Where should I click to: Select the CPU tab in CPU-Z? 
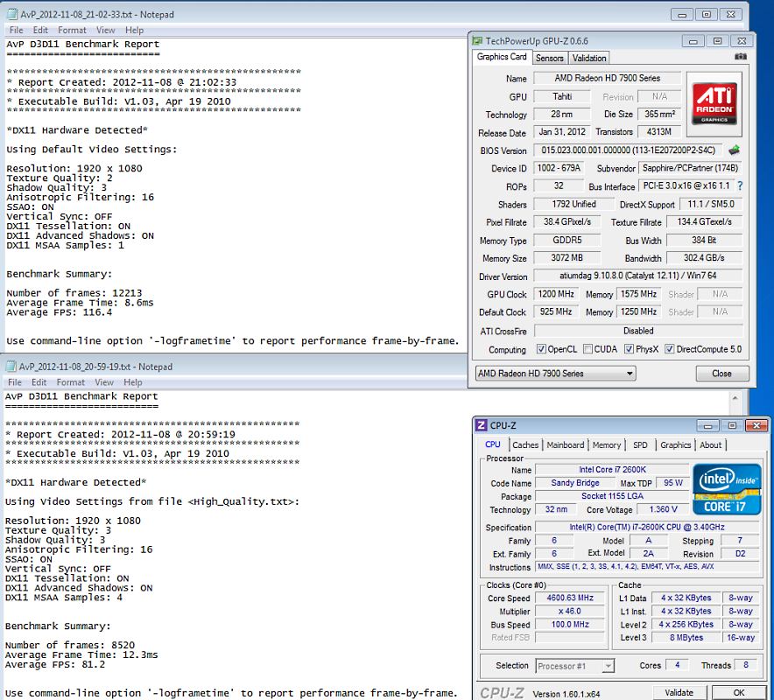[493, 444]
